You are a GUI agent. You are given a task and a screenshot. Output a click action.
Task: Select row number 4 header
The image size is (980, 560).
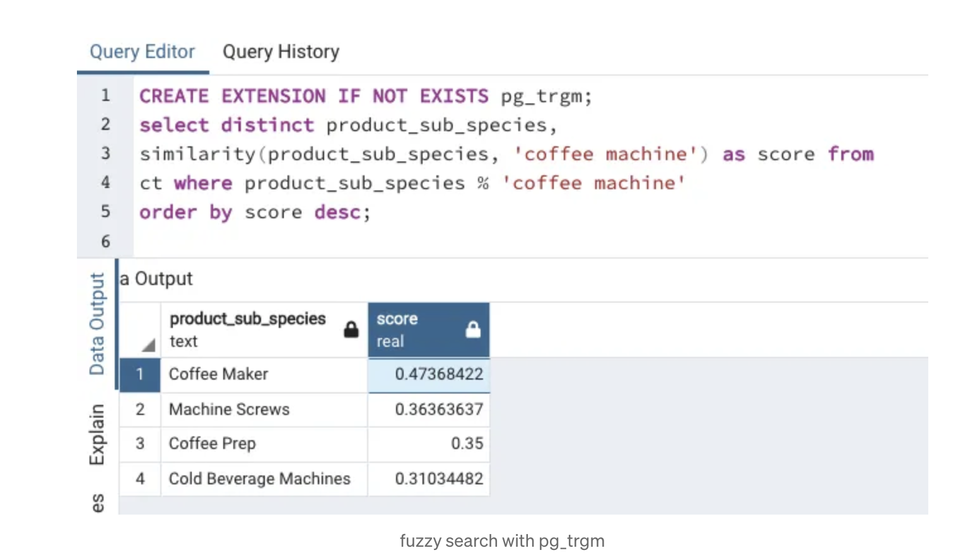click(140, 479)
